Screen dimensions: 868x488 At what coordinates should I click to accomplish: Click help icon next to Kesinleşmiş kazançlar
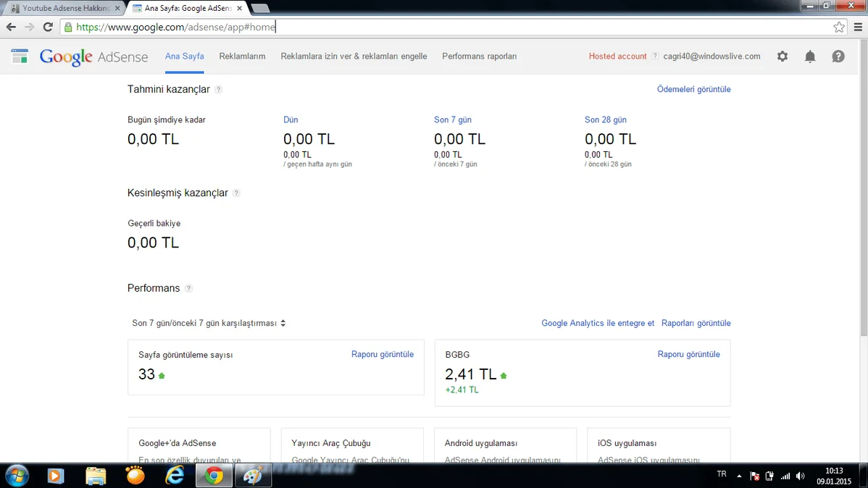click(x=236, y=193)
